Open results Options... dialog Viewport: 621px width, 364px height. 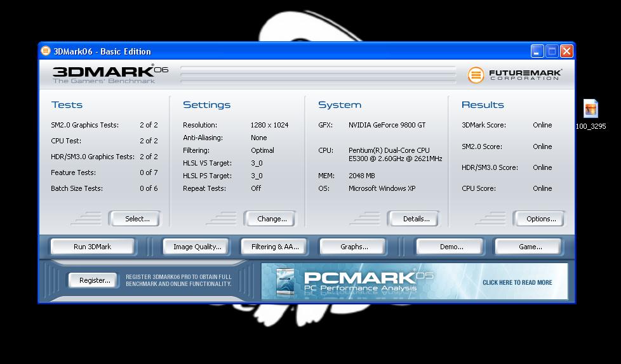point(538,219)
